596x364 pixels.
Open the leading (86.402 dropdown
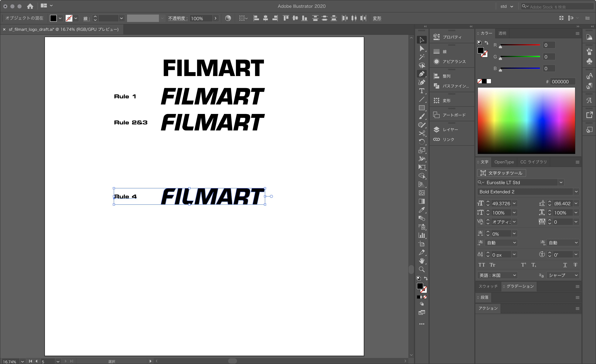(576, 203)
